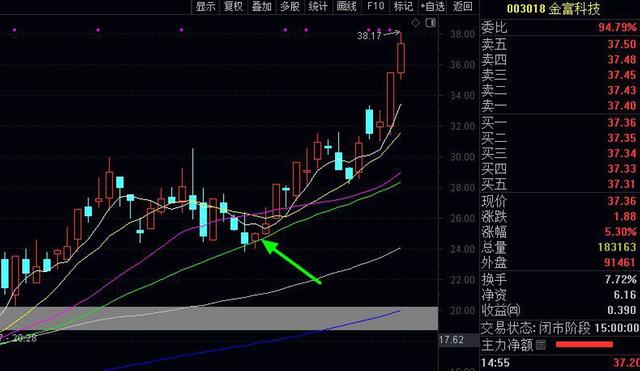This screenshot has width=640, height=371.
Task: Click the 外盘 value 91461
Action: click(x=620, y=262)
